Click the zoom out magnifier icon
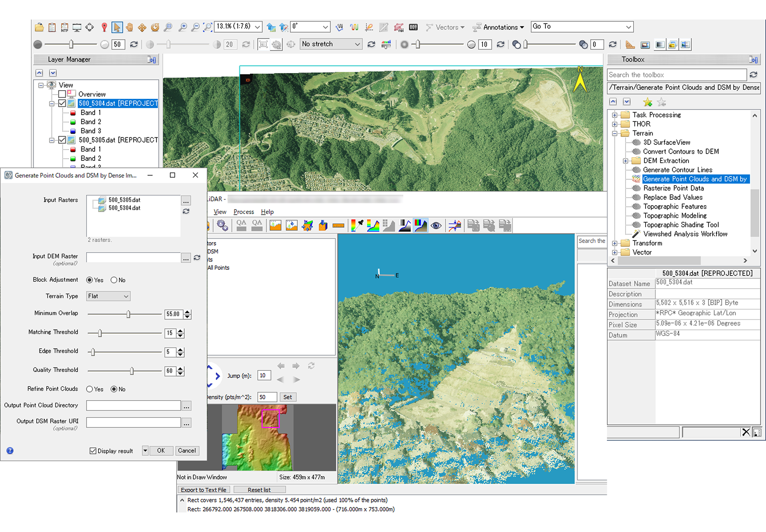The image size is (766, 532). point(195,27)
